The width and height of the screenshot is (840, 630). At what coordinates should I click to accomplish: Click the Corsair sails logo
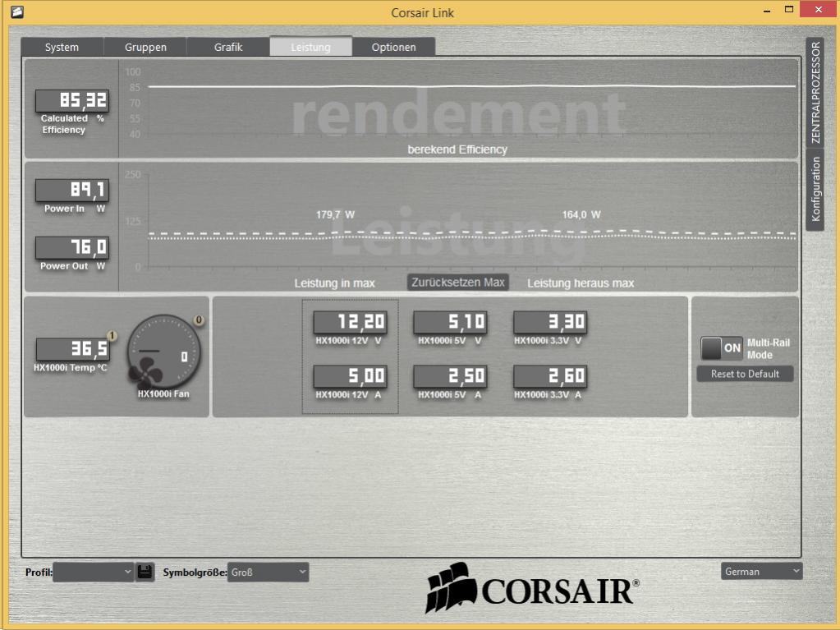pyautogui.click(x=451, y=587)
